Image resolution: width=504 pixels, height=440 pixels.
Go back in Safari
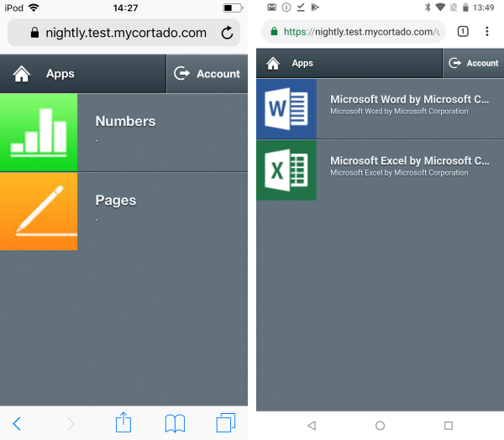click(17, 423)
